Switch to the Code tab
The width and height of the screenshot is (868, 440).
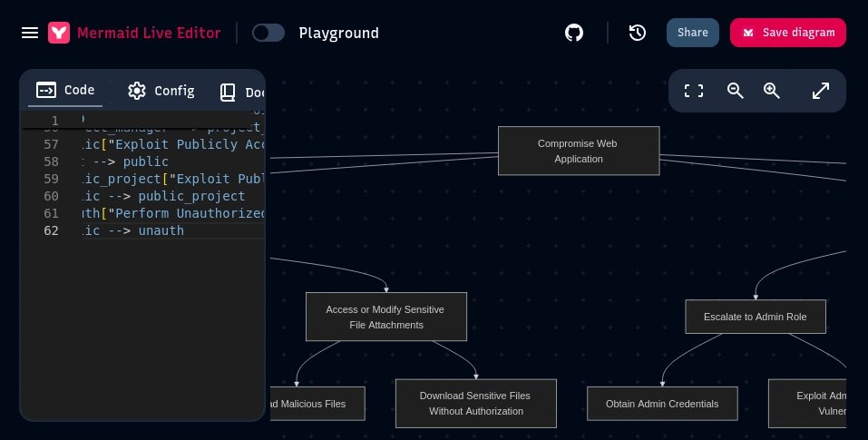coord(65,90)
